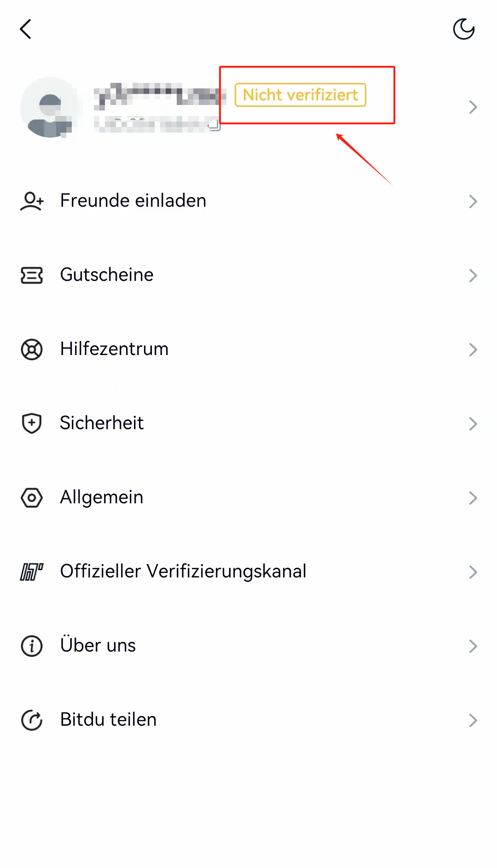Open the chevron next to Sicherheit
This screenshot has height=868, width=497.
click(x=473, y=424)
